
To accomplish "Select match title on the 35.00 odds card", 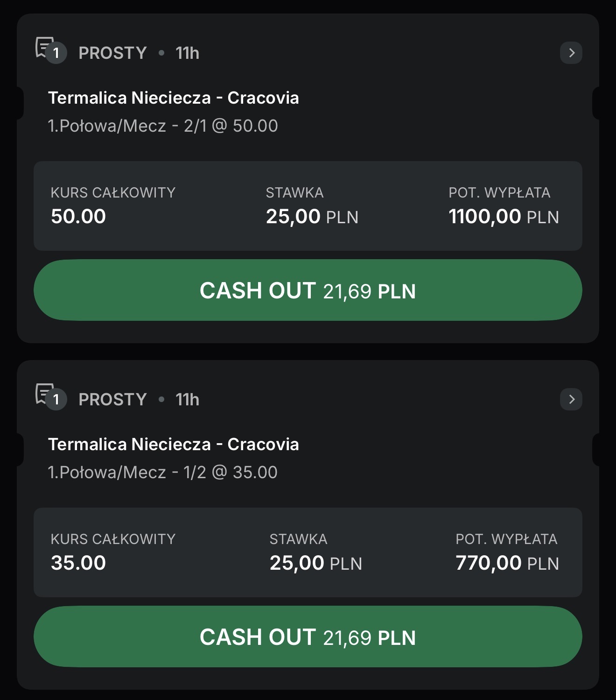I will [x=173, y=445].
